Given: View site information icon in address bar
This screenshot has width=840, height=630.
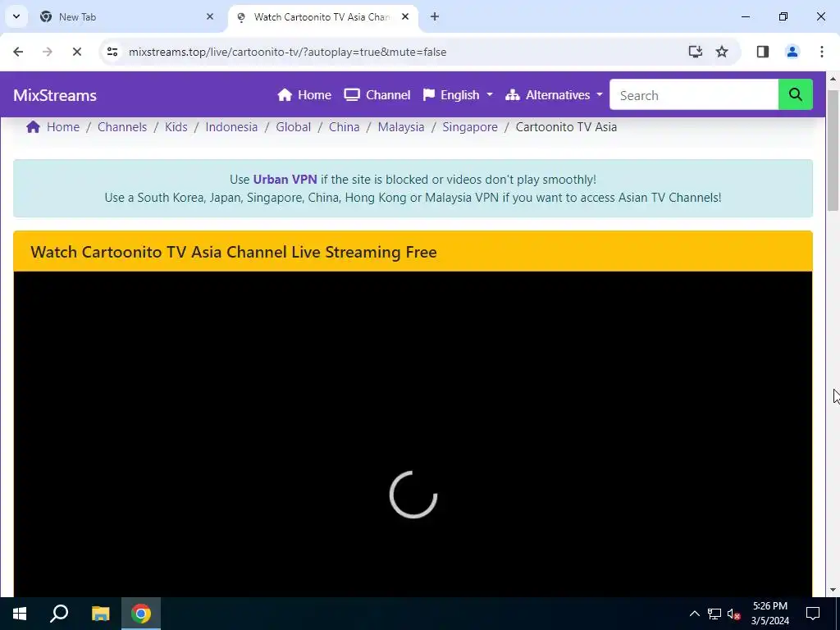Looking at the screenshot, I should pyautogui.click(x=112, y=52).
